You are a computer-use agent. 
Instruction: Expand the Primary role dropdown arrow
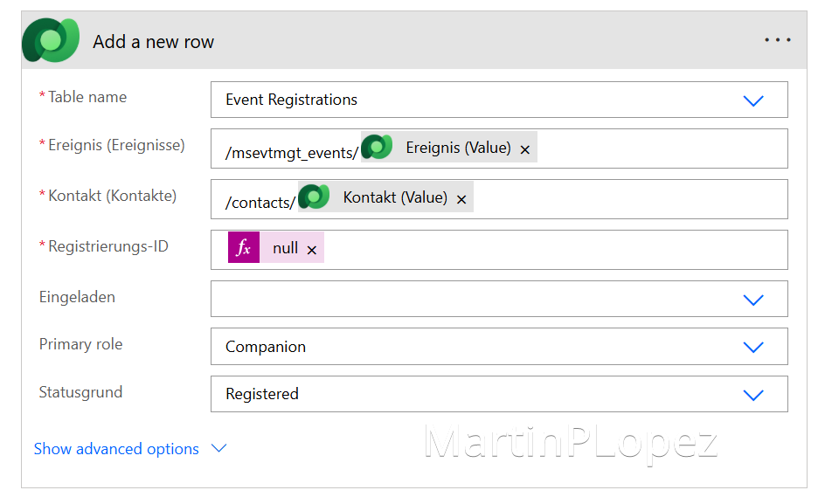click(x=752, y=347)
